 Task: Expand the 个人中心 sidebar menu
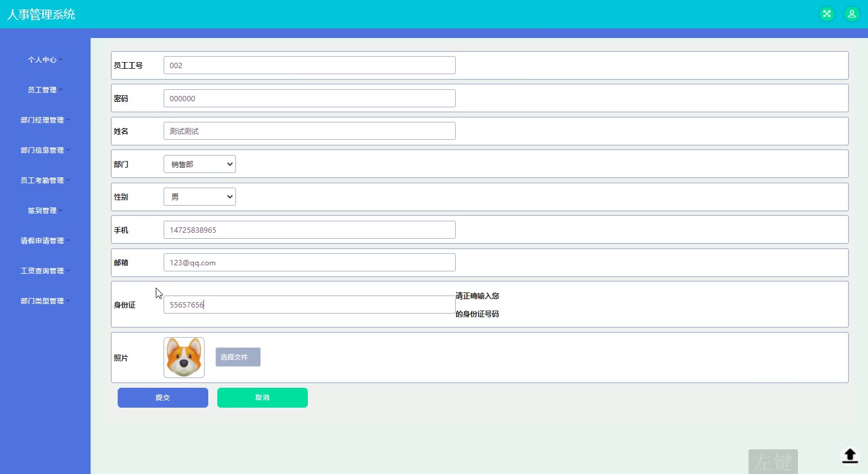point(45,60)
